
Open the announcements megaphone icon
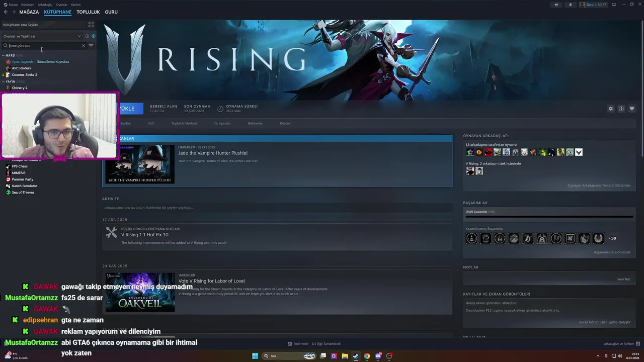(556, 5)
